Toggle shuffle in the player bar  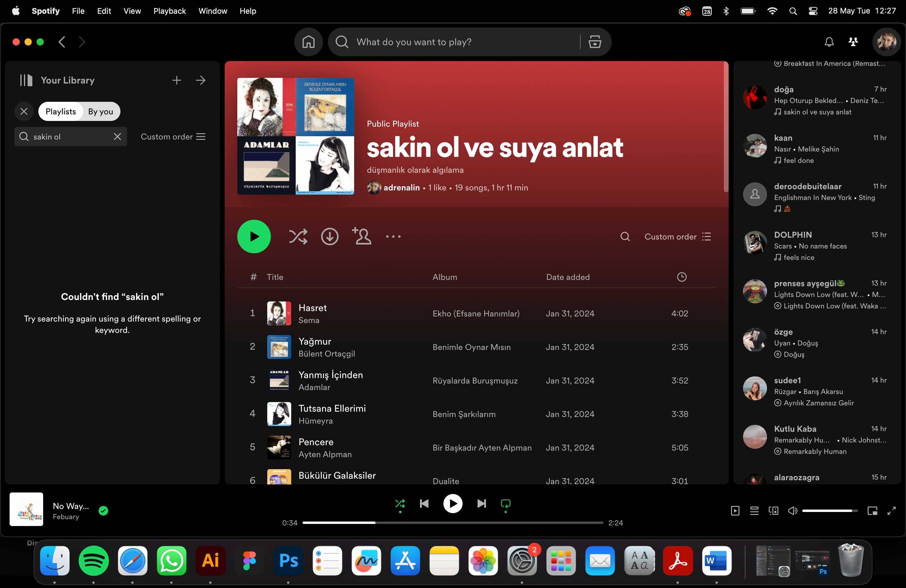coord(400,504)
